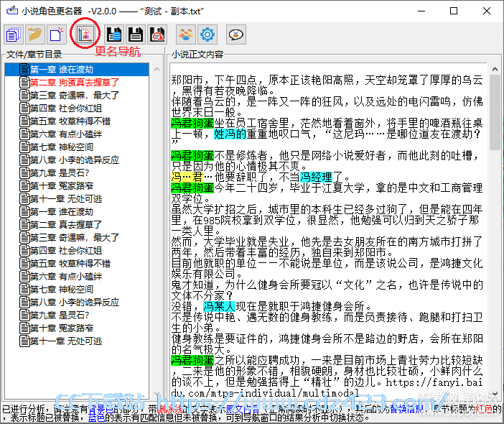Select red chapter 第二章 狗蛋真去握草了
The width and height of the screenshot is (504, 424).
74,83
